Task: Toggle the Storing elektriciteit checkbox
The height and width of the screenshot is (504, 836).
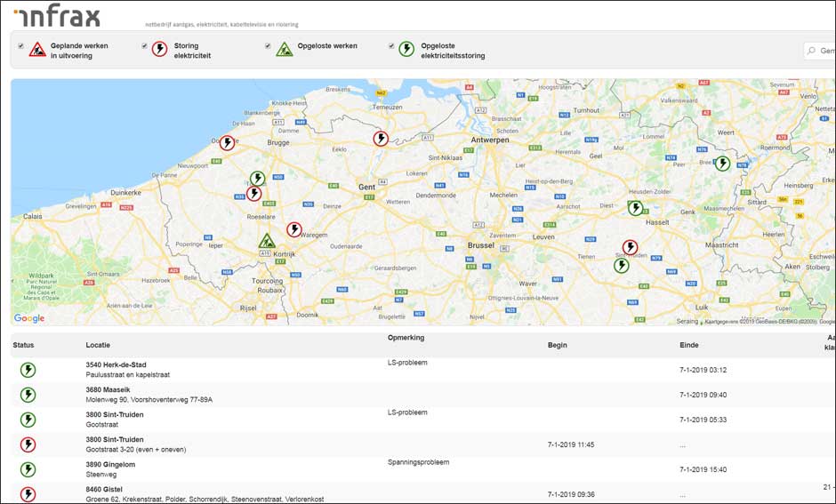Action: [x=144, y=46]
